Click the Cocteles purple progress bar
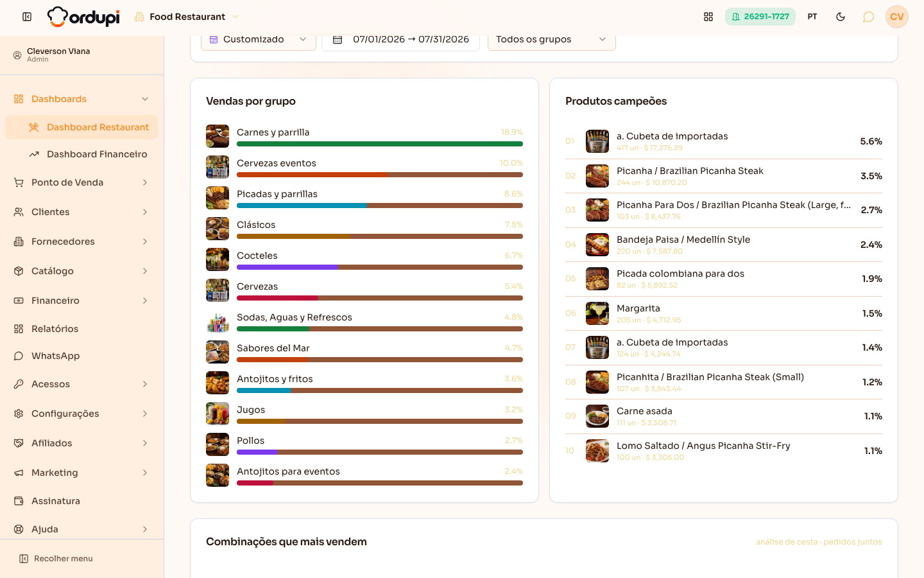 (x=287, y=267)
